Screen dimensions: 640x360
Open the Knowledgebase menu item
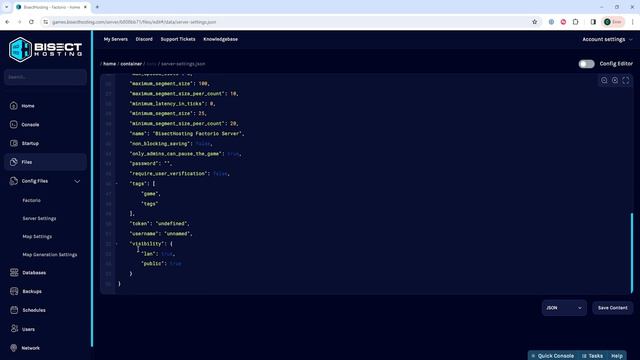220,39
